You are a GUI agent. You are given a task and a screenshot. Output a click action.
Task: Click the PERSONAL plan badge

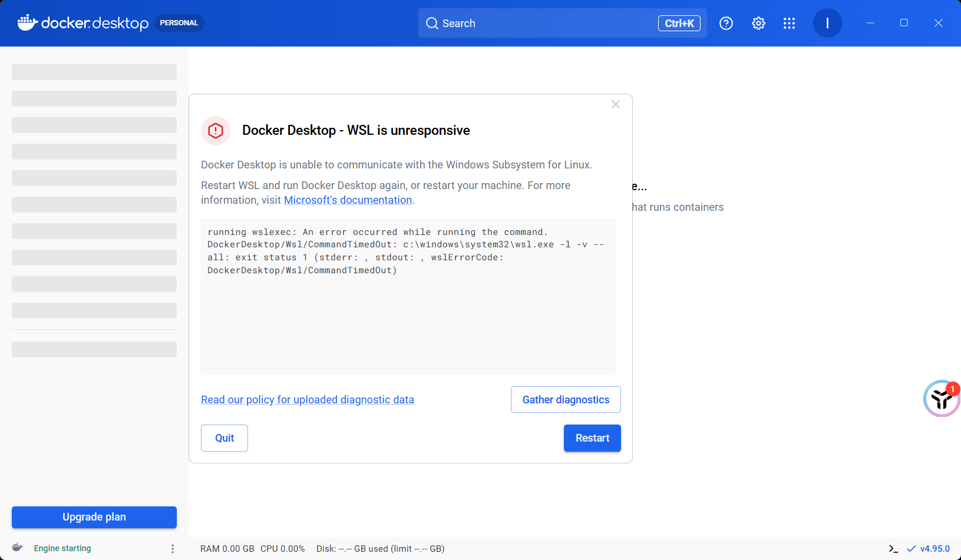(179, 23)
